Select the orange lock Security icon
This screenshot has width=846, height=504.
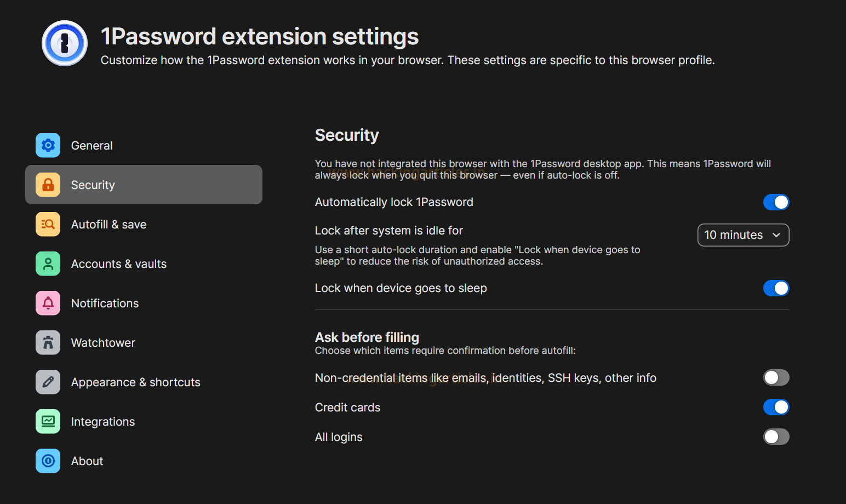[48, 185]
